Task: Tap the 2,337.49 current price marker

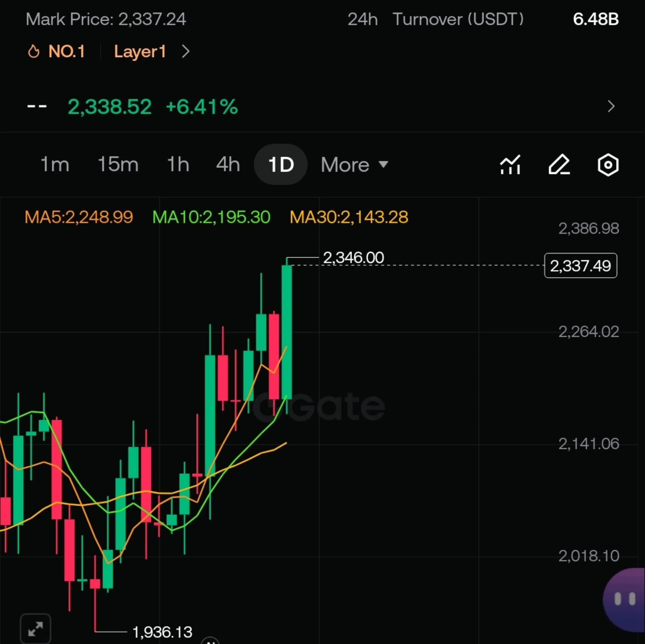Action: click(x=580, y=266)
